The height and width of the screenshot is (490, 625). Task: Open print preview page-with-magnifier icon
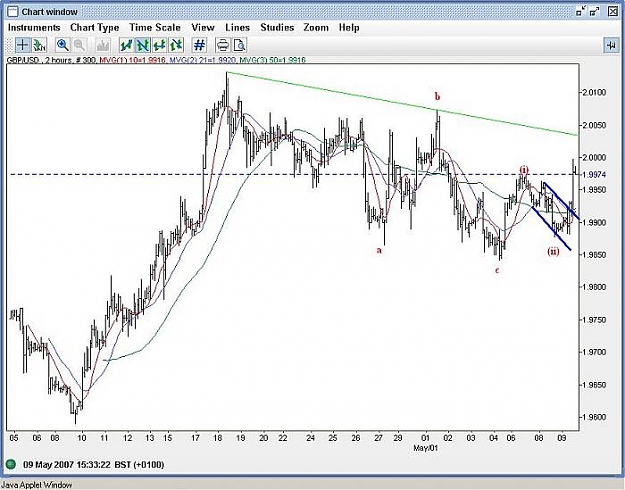tap(240, 45)
